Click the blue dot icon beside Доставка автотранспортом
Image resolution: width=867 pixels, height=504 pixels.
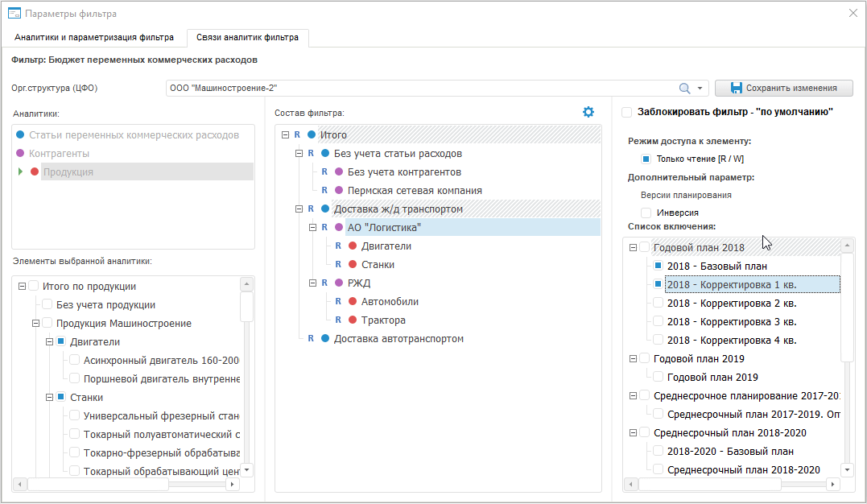(x=325, y=339)
